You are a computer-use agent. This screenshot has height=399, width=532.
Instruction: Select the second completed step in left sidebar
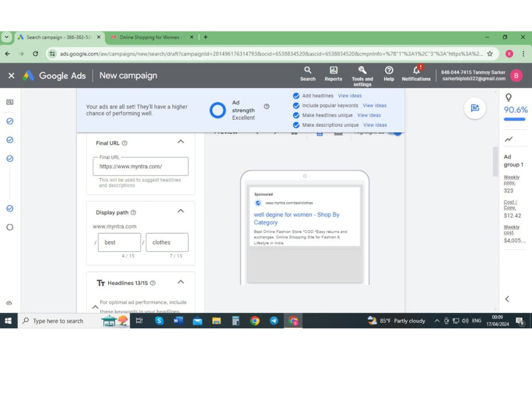tap(10, 140)
